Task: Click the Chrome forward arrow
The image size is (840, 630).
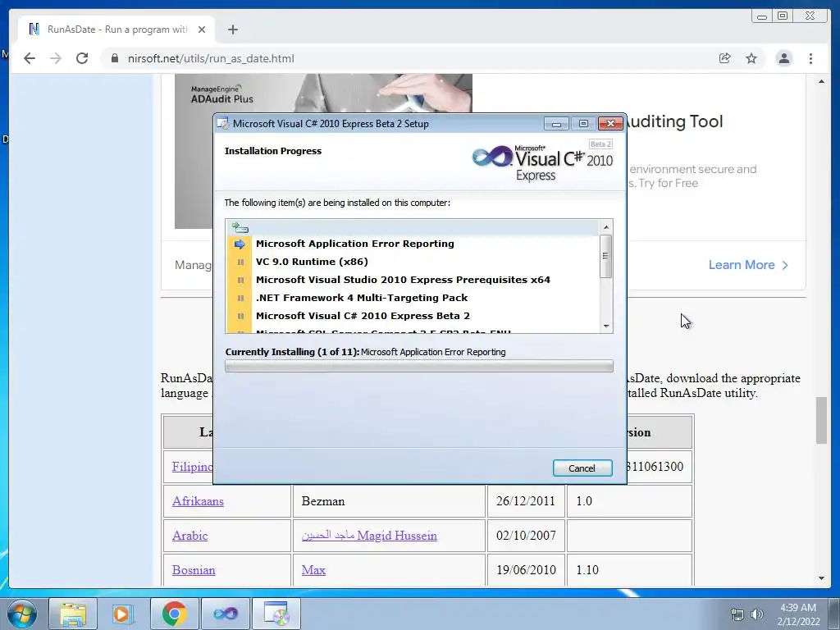Action: click(56, 58)
